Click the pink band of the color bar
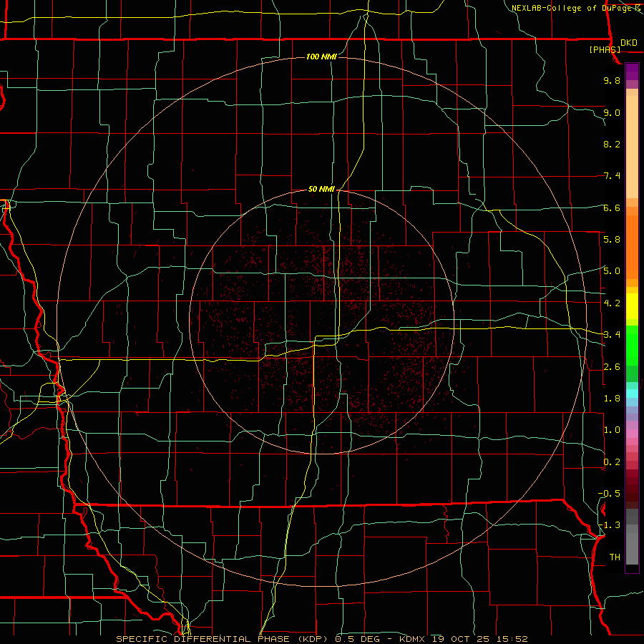644x644 pixels. [632, 434]
